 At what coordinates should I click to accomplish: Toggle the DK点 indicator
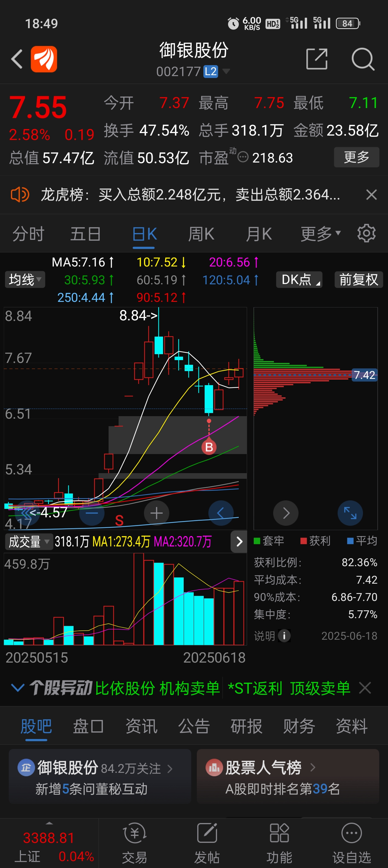click(x=299, y=280)
